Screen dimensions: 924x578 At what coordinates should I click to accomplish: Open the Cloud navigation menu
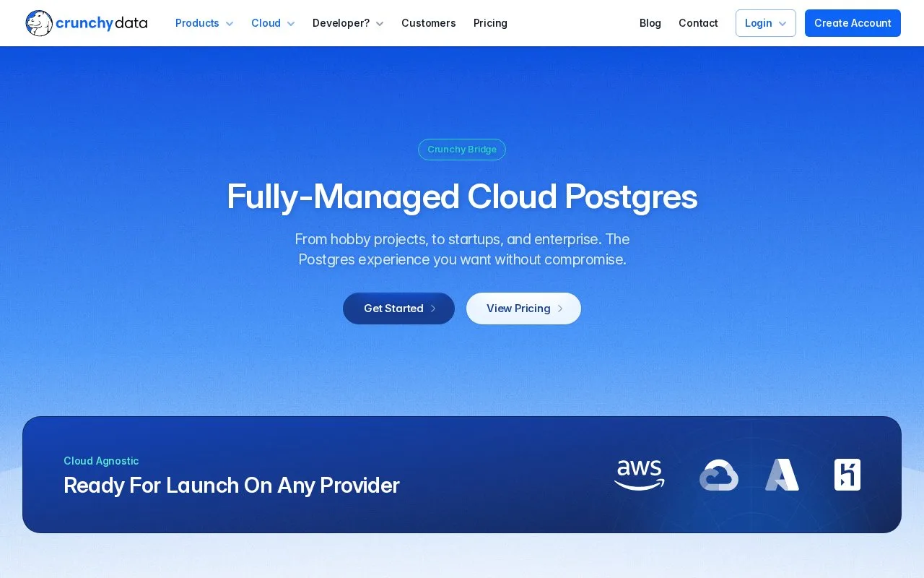coord(273,23)
